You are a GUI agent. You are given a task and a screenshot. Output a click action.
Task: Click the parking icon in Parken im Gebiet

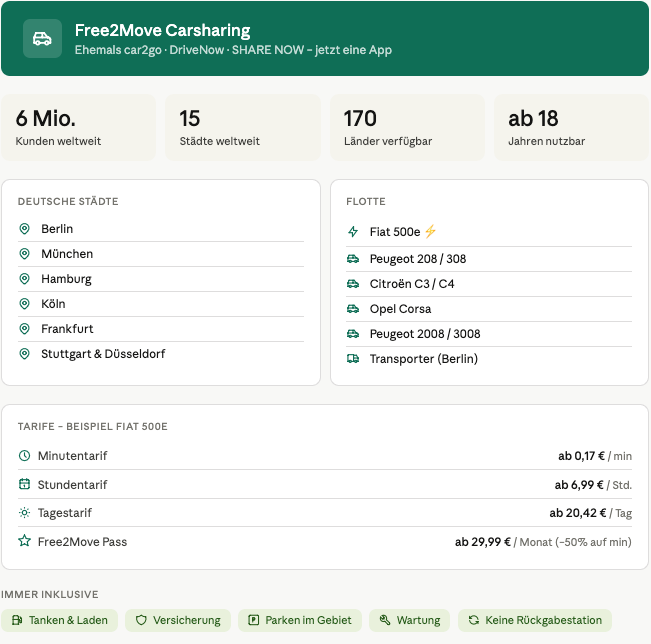pyautogui.click(x=253, y=620)
